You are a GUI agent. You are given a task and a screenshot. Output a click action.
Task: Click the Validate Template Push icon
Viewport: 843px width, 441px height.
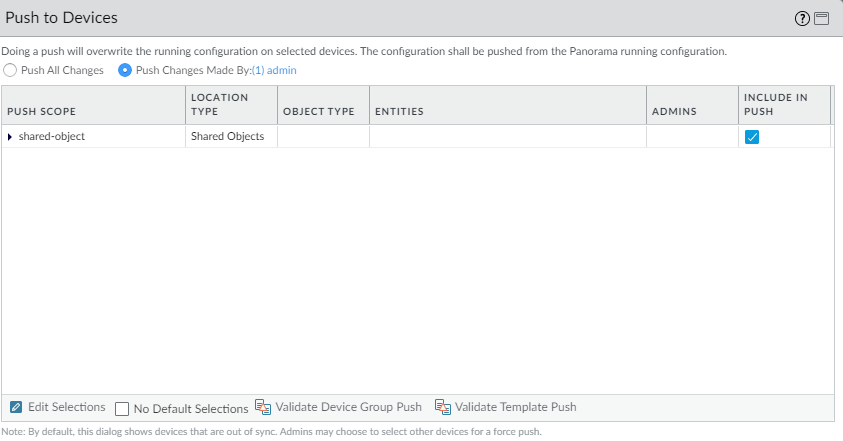(443, 407)
